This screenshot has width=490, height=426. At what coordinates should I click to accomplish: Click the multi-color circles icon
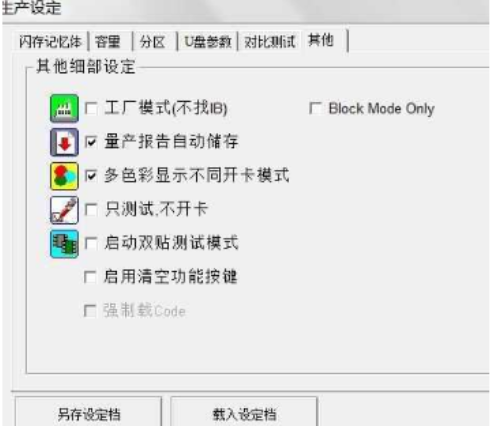coord(64,176)
